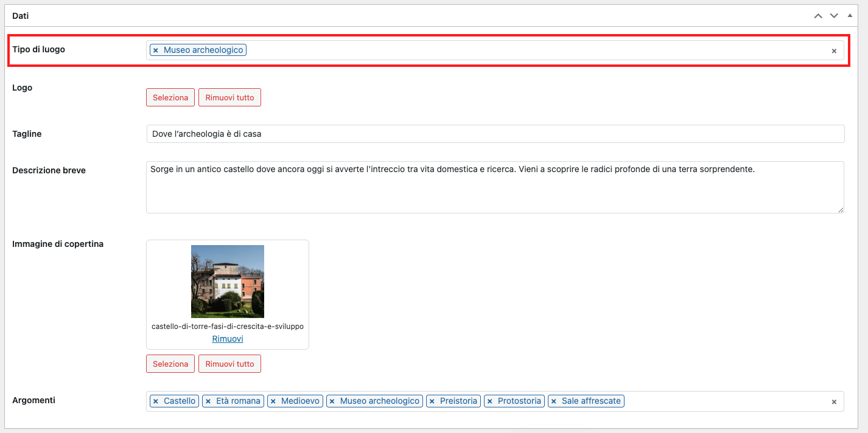Remove Museo archeologico tag from Argomenti

tap(332, 401)
